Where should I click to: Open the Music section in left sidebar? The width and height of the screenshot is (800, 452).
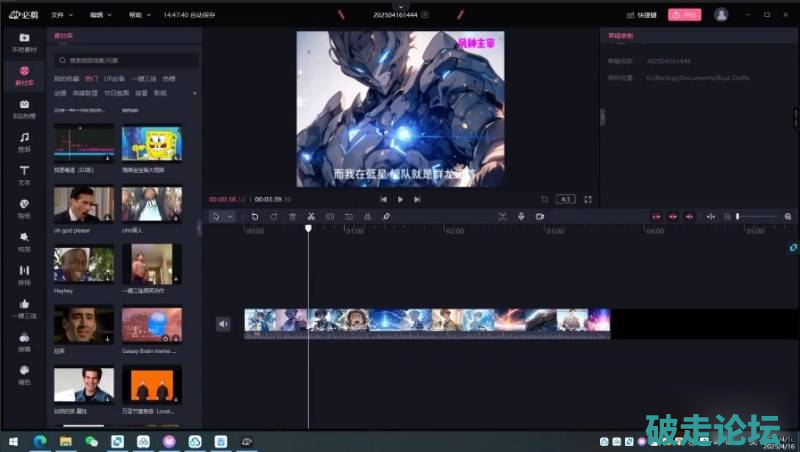[24, 140]
